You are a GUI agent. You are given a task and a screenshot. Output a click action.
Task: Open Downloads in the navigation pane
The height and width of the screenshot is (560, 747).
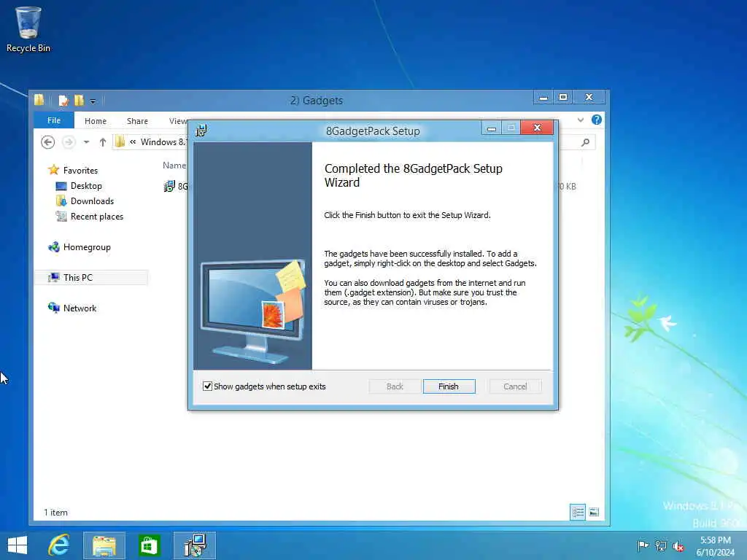coord(92,201)
